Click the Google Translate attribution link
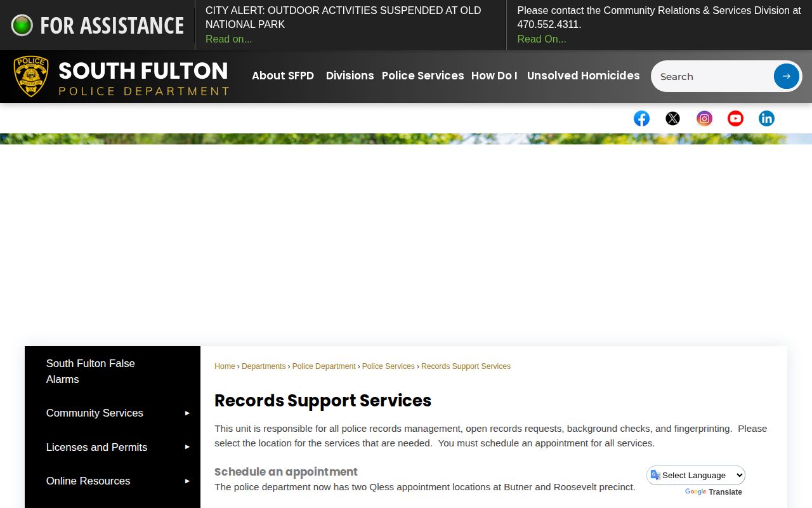Screen dimensions: 812x508 (713, 492)
